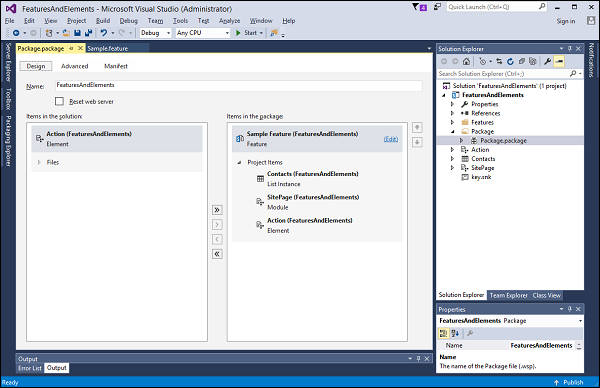Move package item up arrow
Image resolution: width=600 pixels, height=388 pixels.
(x=417, y=127)
